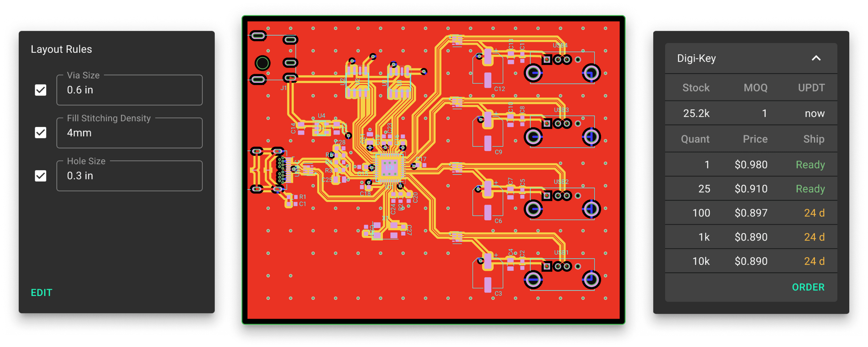Collapse the Digi-Key pricing panel

(817, 58)
